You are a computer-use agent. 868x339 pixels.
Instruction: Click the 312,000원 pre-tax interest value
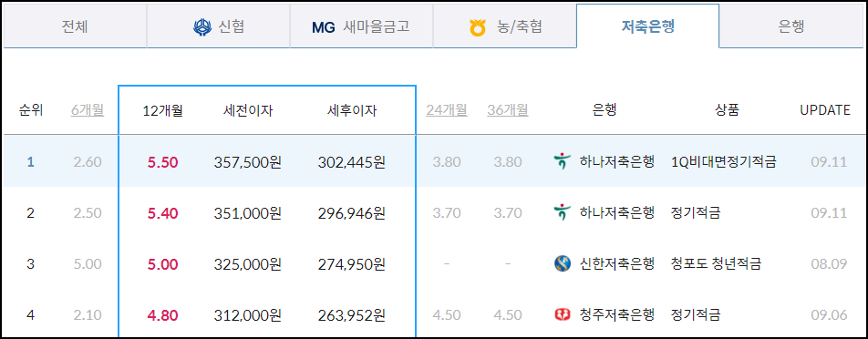pos(247,316)
